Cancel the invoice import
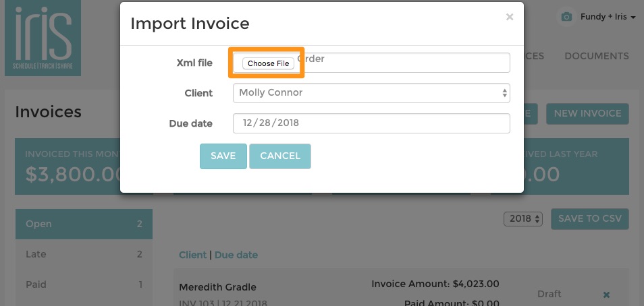Image resolution: width=644 pixels, height=306 pixels. (x=280, y=156)
